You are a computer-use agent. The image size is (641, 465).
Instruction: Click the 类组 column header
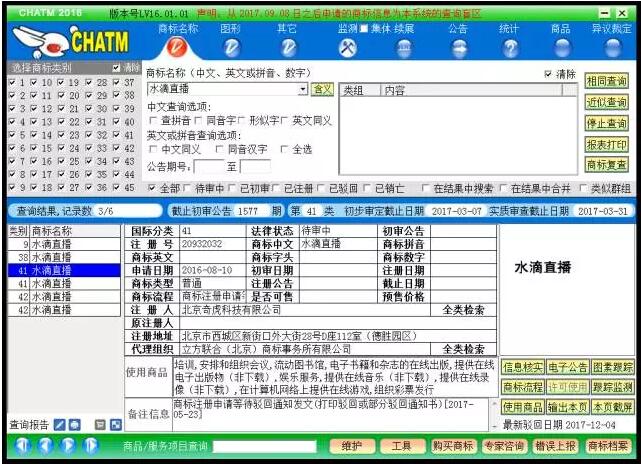(360, 90)
